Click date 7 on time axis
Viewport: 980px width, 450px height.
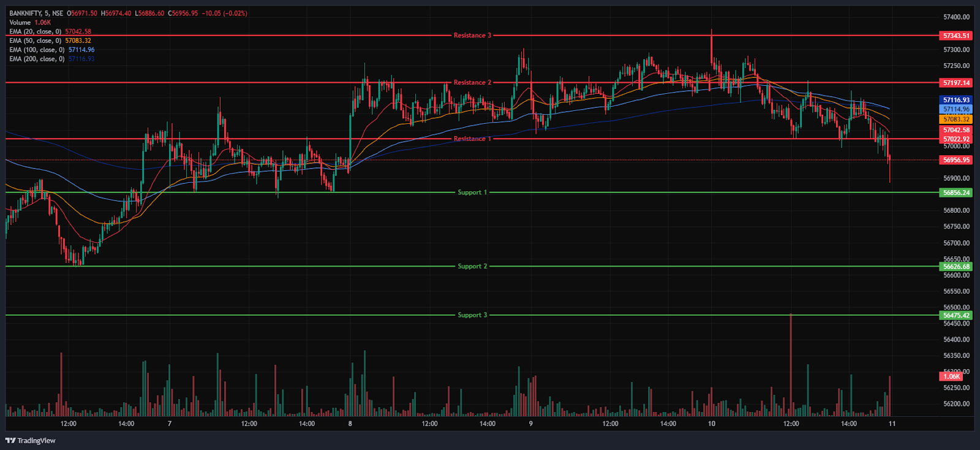(x=170, y=424)
